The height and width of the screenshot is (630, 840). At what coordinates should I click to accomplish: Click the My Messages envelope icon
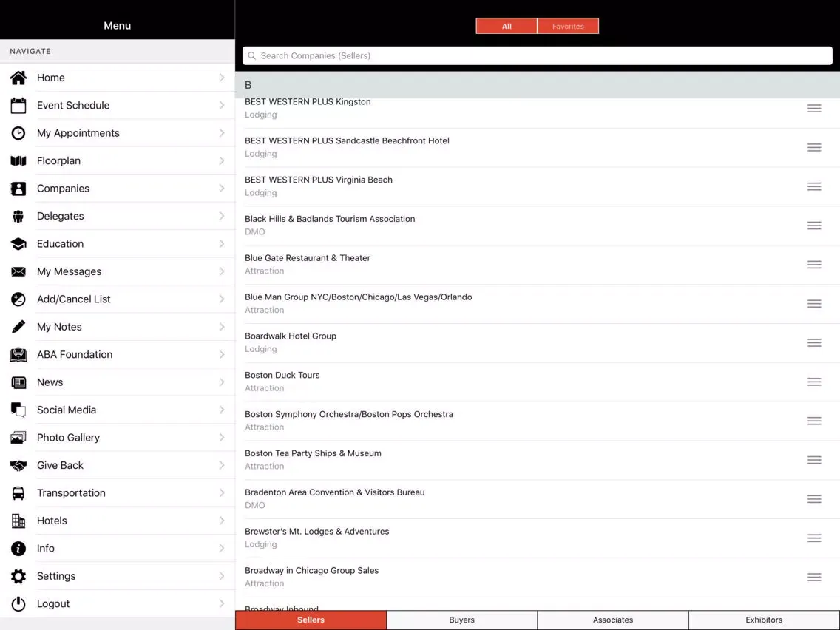point(18,271)
